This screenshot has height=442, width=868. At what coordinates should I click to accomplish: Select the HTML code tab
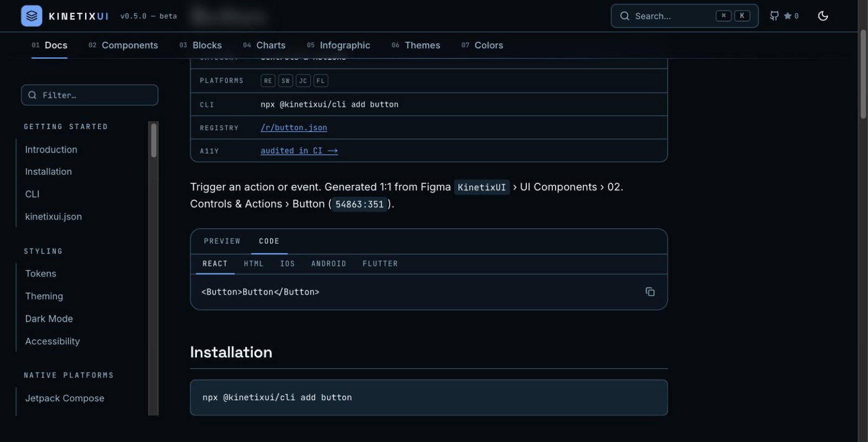pyautogui.click(x=253, y=264)
